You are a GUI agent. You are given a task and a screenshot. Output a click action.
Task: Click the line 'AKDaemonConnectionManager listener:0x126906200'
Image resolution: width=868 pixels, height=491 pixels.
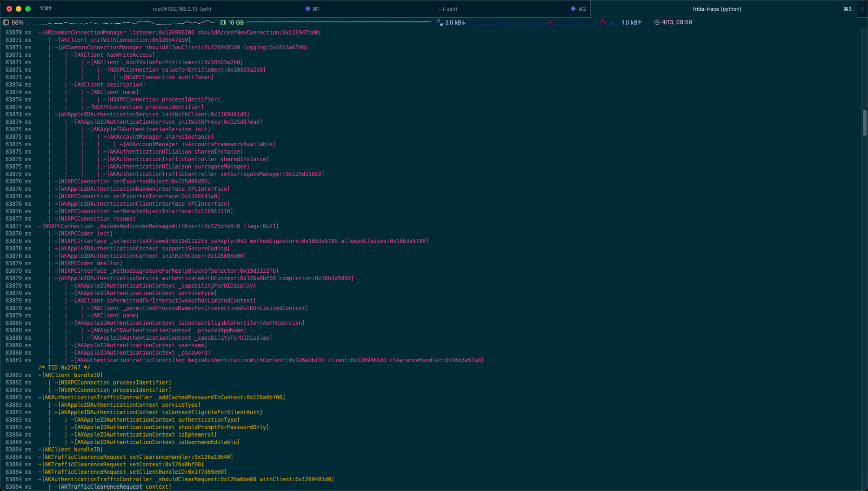[180, 33]
